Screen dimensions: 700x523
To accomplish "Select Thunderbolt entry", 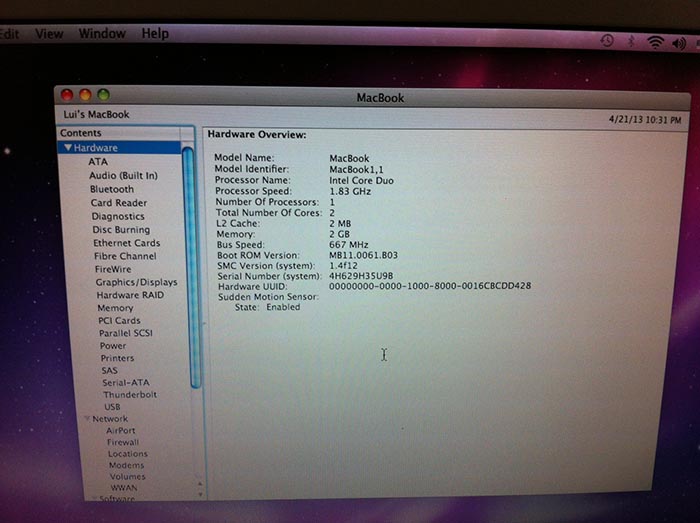I will tap(130, 394).
